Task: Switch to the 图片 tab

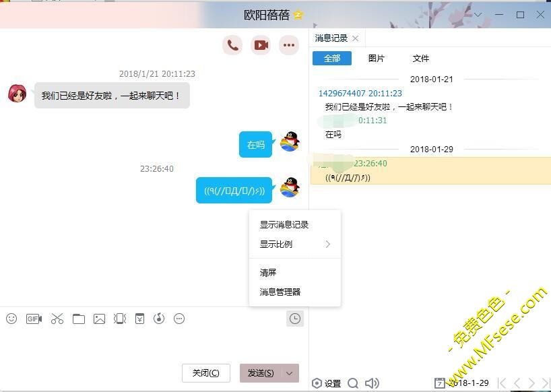Action: [x=376, y=59]
